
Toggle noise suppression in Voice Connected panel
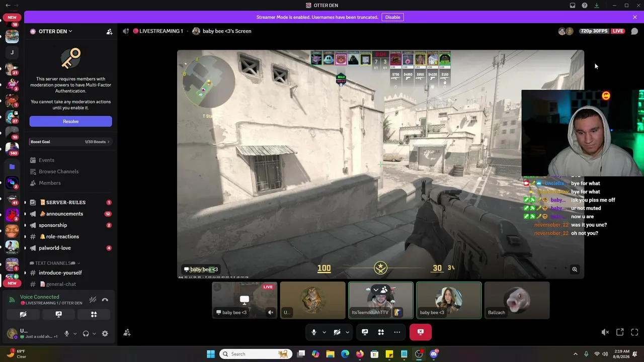tap(93, 300)
